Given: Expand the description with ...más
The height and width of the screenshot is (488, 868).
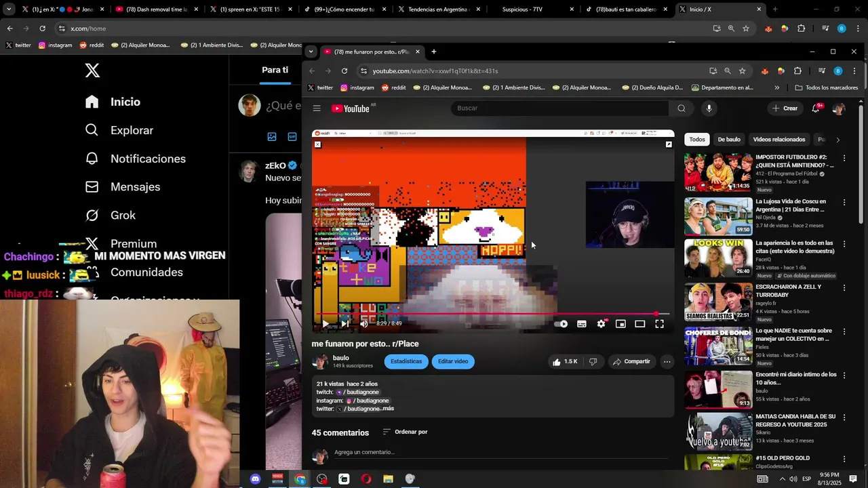Looking at the screenshot, I should coord(387,409).
